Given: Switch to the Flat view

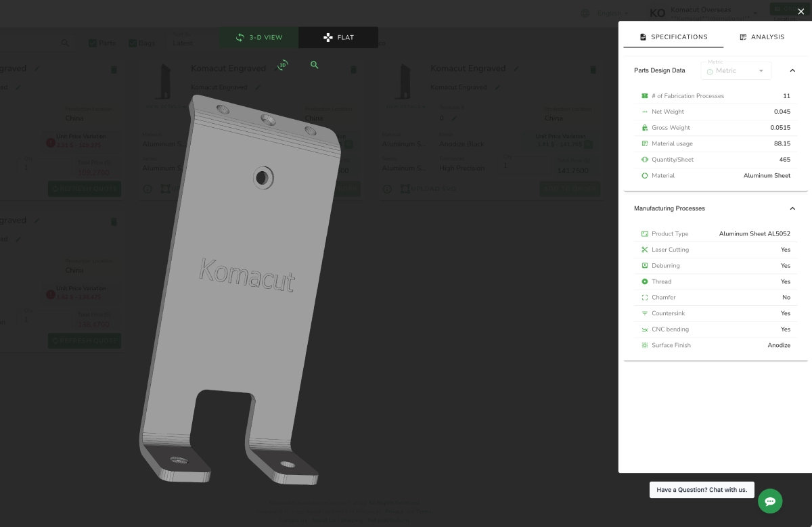Looking at the screenshot, I should click(x=338, y=37).
